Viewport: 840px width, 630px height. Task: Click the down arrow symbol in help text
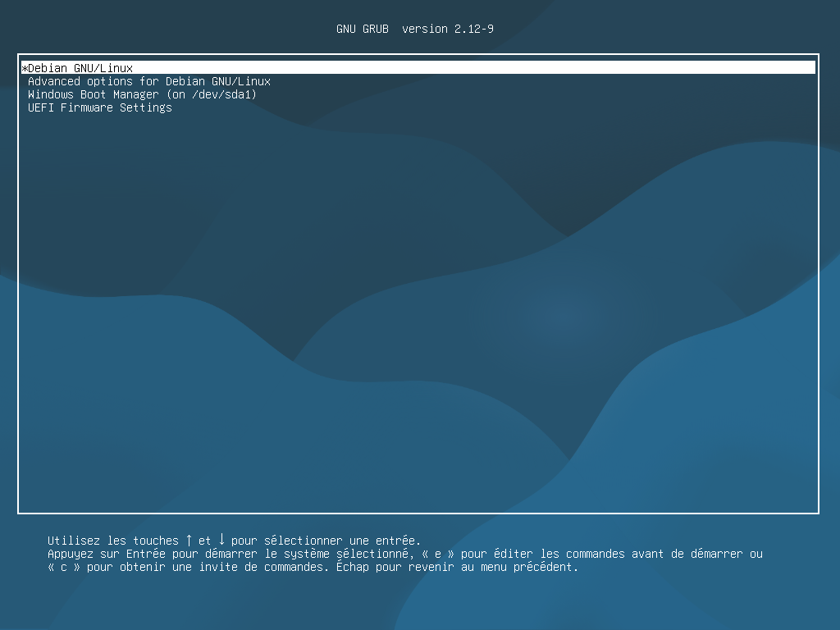coord(220,540)
